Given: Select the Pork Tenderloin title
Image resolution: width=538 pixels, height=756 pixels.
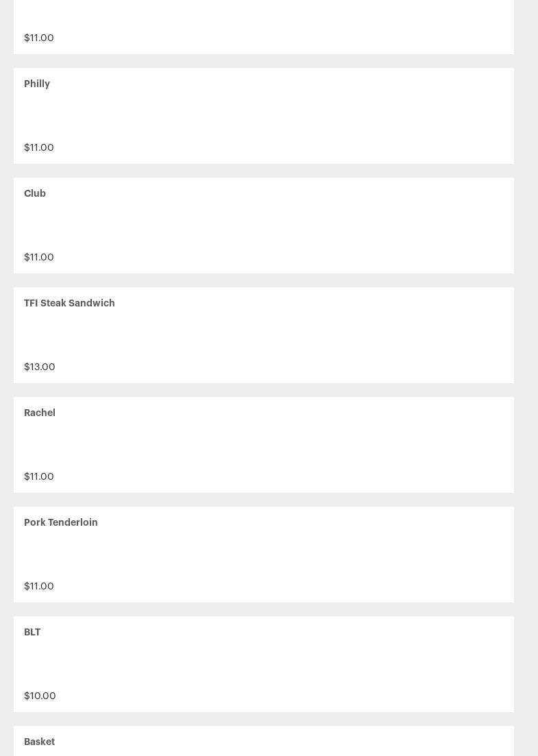Looking at the screenshot, I should [61, 522].
